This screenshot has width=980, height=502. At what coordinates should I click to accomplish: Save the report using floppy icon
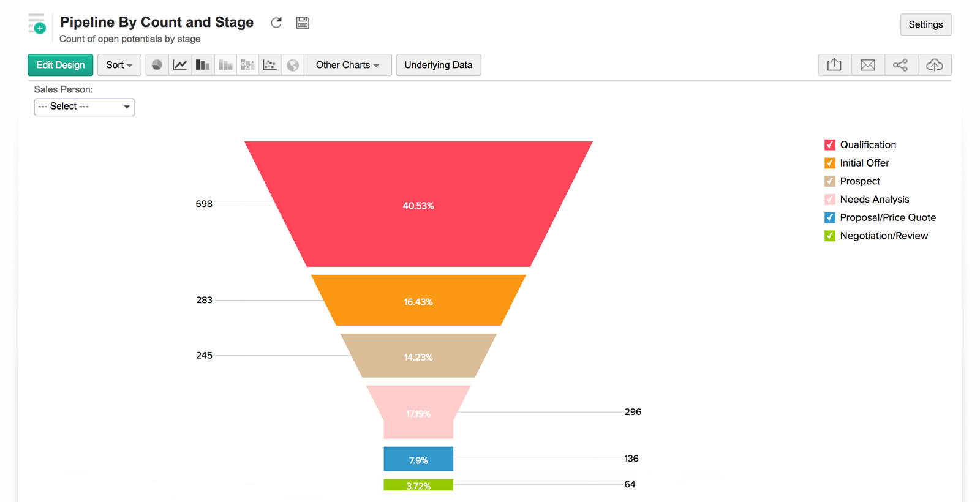pos(303,23)
